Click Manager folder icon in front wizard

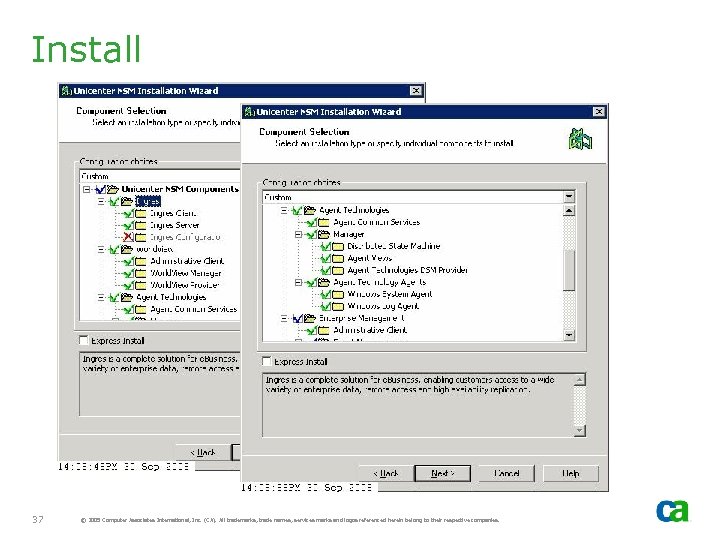click(x=324, y=234)
